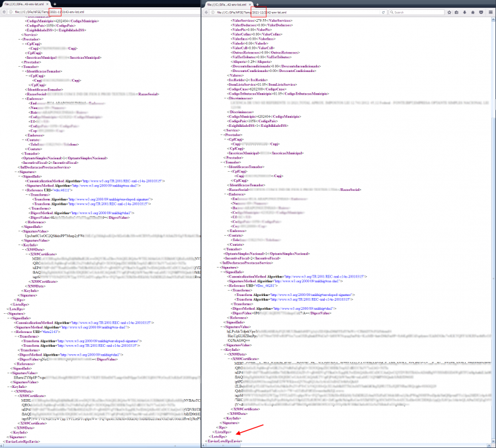Click the search magnifier icon
496x448 pixels.
pos(392,13)
